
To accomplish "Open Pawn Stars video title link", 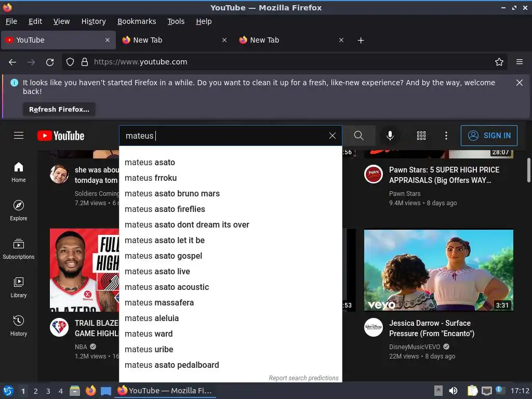I will [x=444, y=175].
